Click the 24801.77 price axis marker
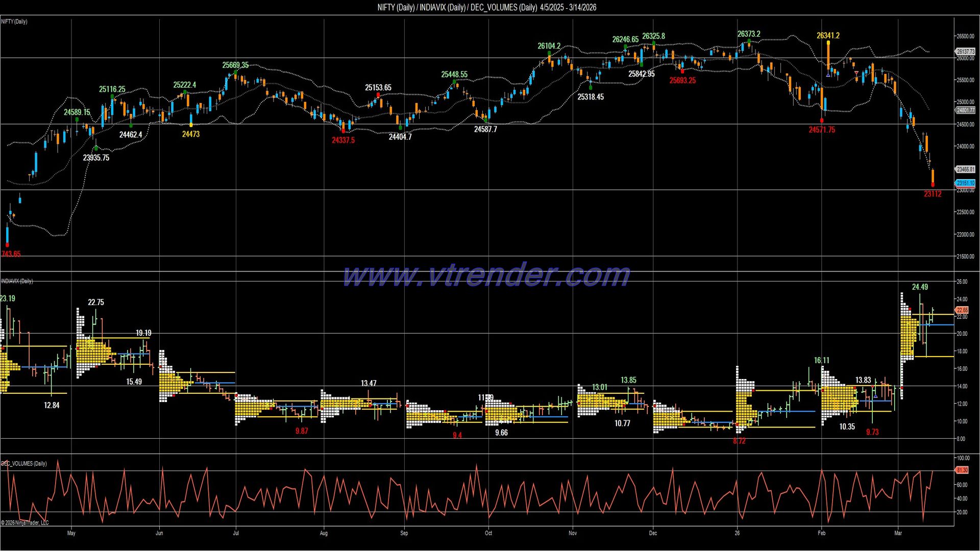The height and width of the screenshot is (551, 980). click(x=965, y=110)
